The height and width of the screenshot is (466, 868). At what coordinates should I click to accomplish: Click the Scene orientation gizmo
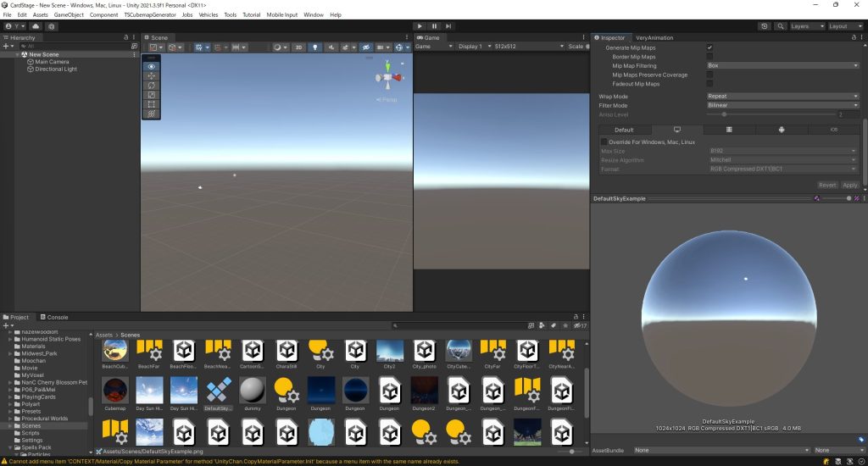388,78
